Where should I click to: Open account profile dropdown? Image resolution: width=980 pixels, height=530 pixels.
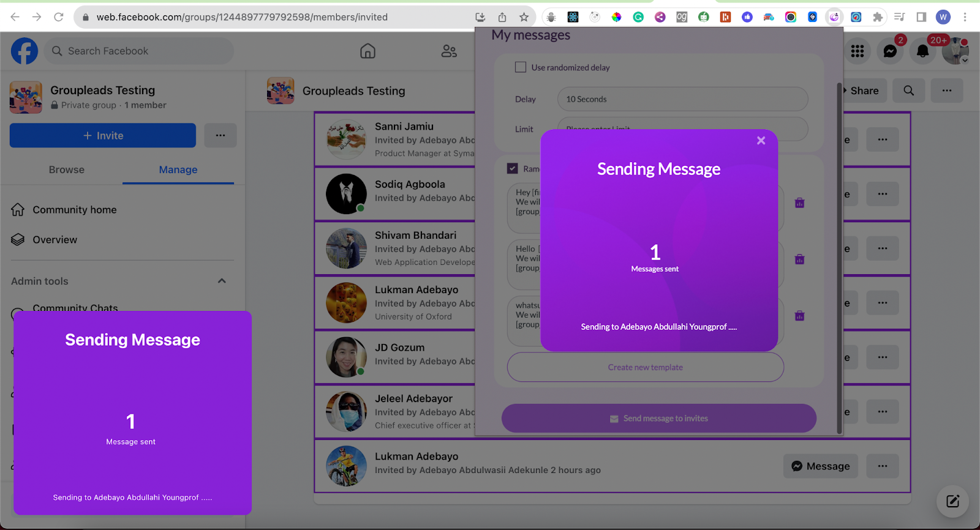(x=955, y=51)
